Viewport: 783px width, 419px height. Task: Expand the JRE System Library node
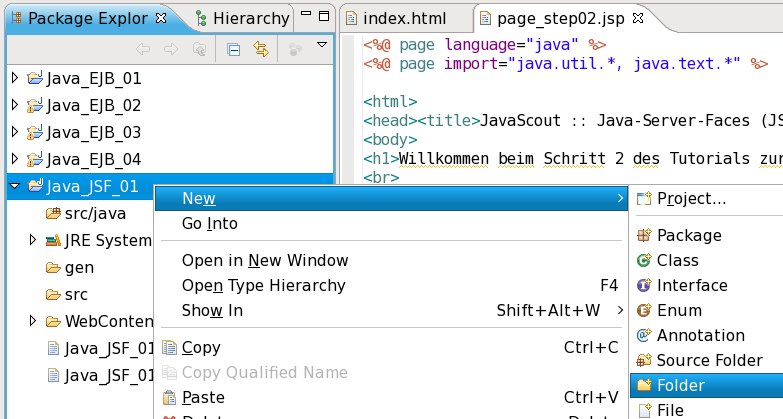[33, 240]
